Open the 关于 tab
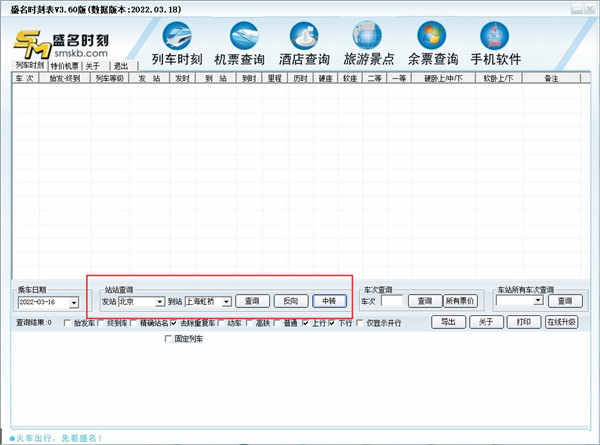 (x=93, y=66)
